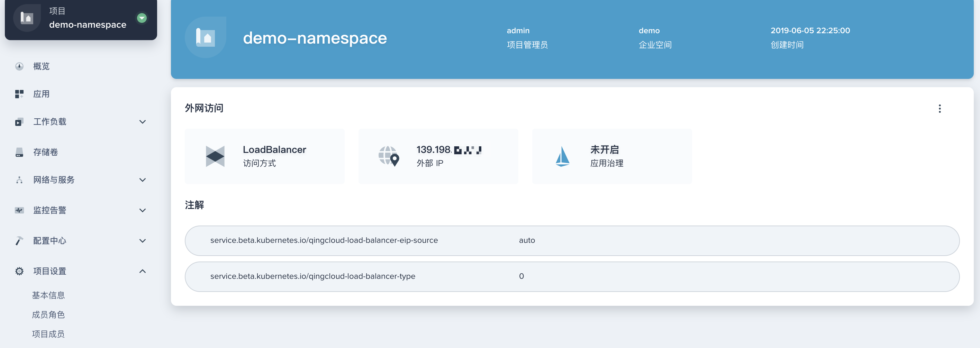The height and width of the screenshot is (348, 980).
Task: Click the 项目管理员 label in banner
Action: click(527, 45)
